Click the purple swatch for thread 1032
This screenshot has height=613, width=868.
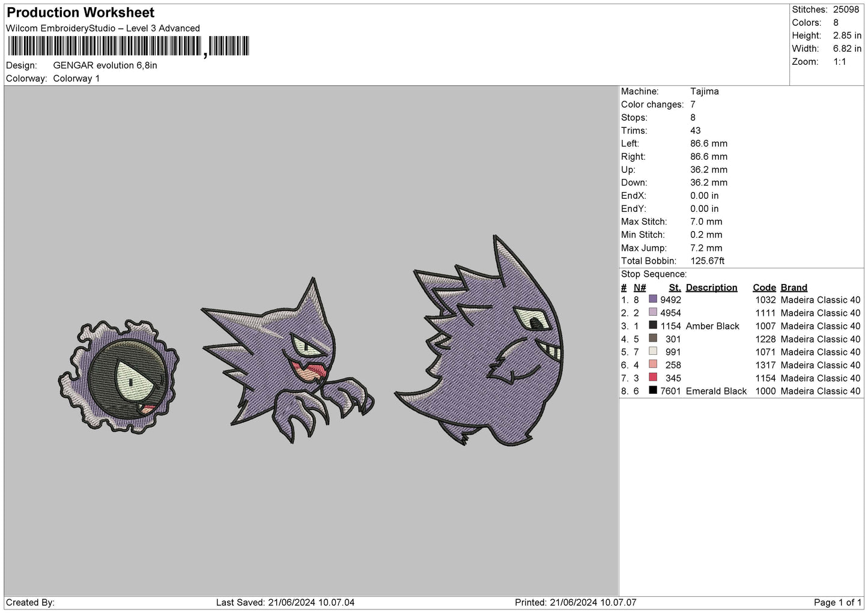pos(653,299)
